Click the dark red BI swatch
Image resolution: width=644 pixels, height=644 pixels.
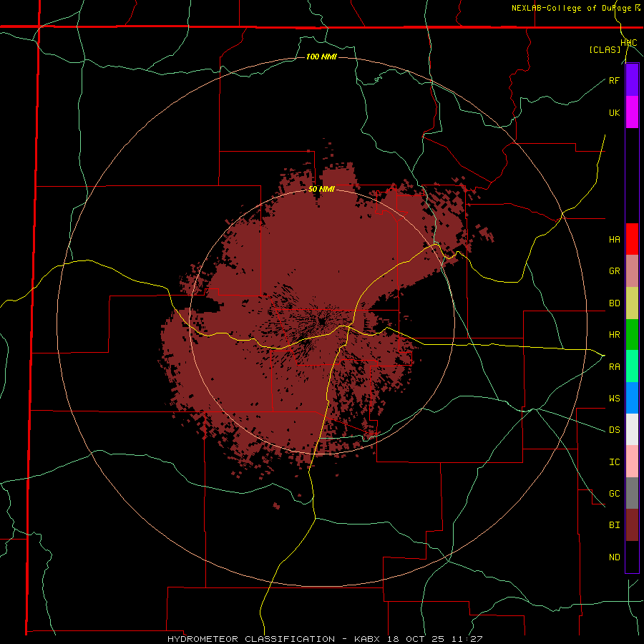click(x=632, y=525)
